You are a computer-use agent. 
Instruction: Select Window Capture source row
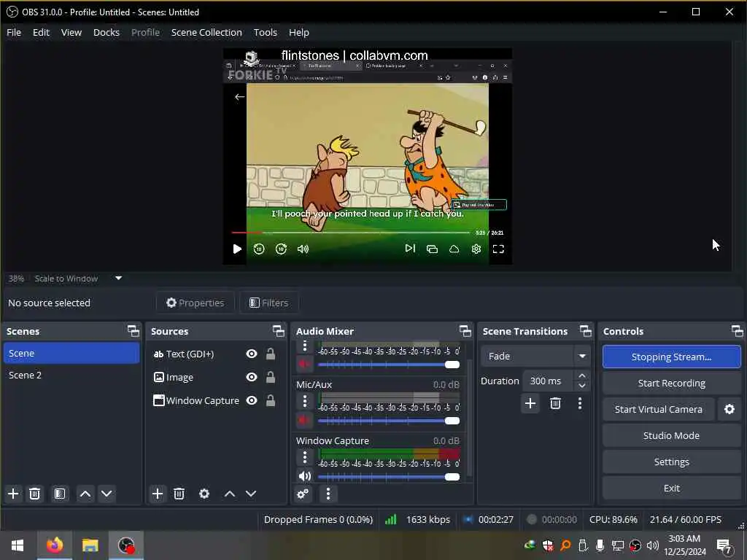[216, 400]
